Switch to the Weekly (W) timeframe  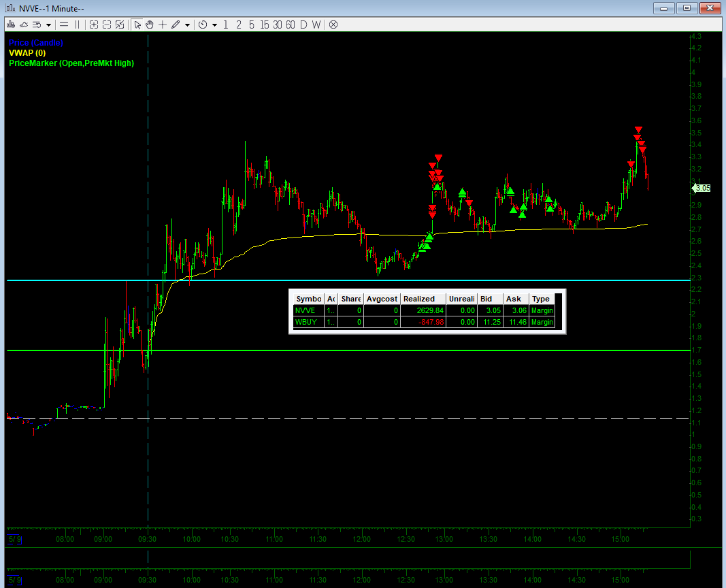316,24
